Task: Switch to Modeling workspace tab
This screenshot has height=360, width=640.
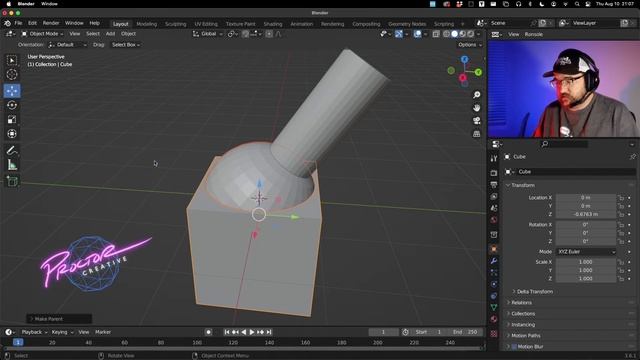Action: tap(147, 24)
